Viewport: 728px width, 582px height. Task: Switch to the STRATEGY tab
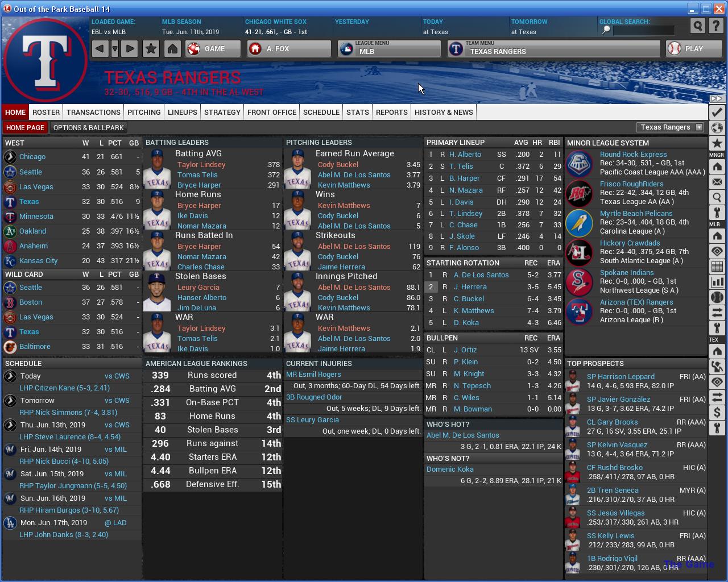pos(222,112)
